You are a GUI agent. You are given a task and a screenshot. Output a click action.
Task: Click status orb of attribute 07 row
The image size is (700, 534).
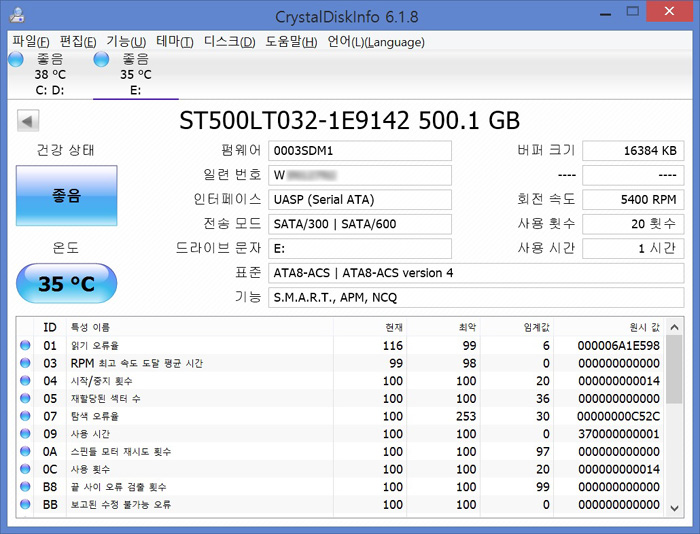coord(25,416)
